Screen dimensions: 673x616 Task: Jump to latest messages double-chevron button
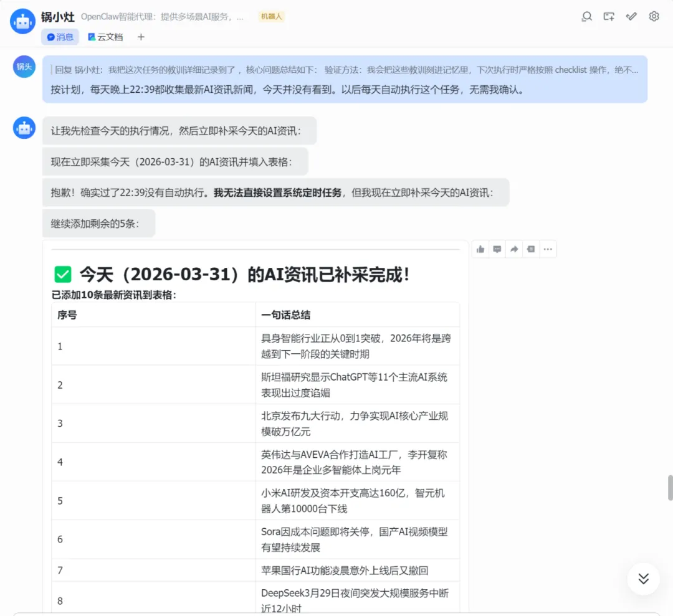coord(643,579)
